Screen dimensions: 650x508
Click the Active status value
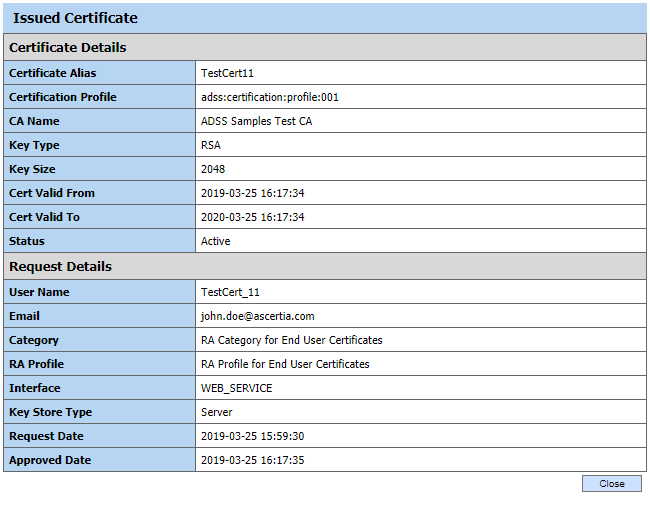click(215, 241)
